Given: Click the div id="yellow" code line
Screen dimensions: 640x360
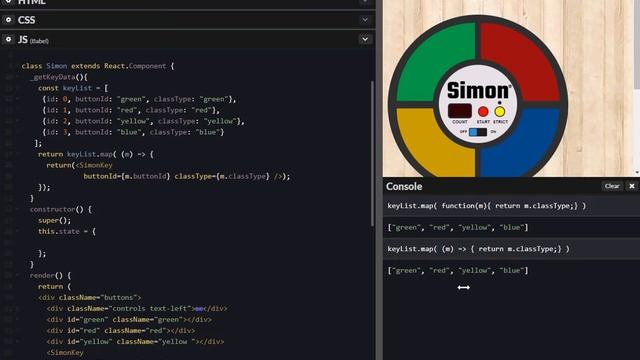Looking at the screenshot, I should pos(135,341).
